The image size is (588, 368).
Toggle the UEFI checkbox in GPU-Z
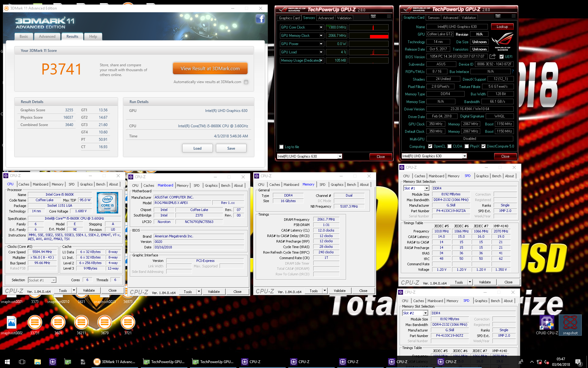click(501, 57)
